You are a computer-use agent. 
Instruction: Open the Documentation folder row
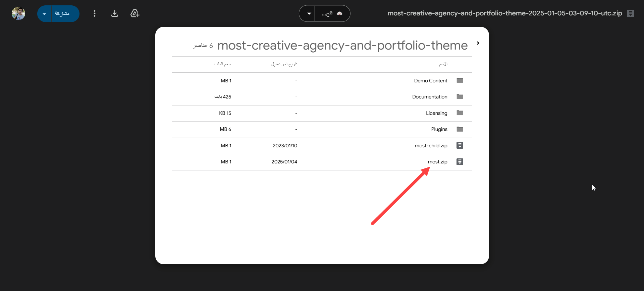point(430,97)
